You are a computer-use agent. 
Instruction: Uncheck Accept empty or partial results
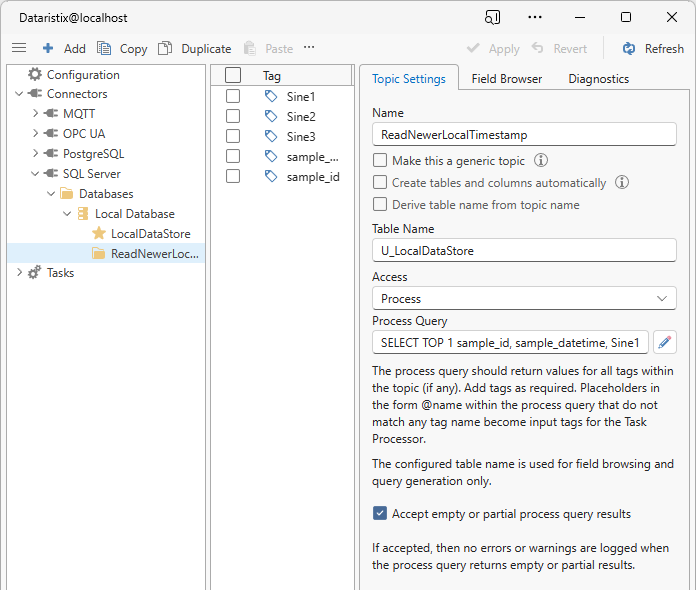point(380,514)
